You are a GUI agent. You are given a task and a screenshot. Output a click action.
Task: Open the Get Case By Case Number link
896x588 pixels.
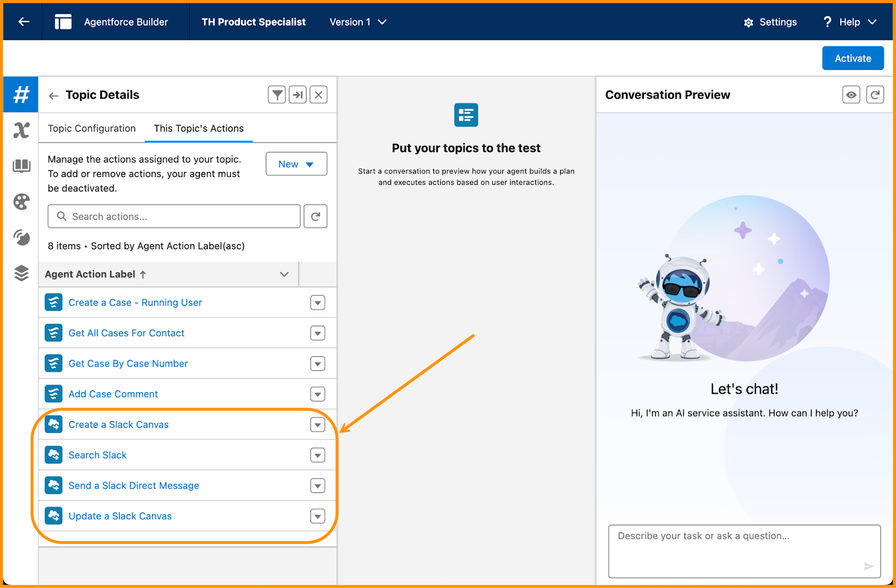(x=128, y=363)
